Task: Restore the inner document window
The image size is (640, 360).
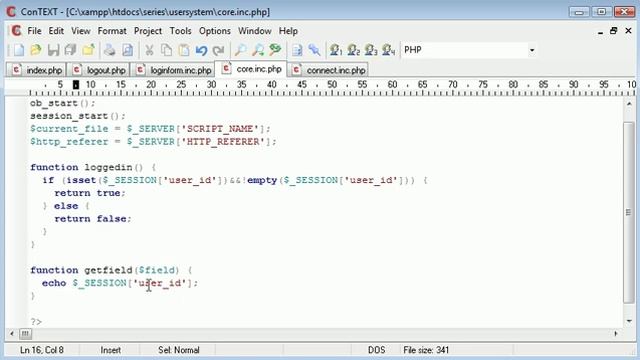Action: pos(613,31)
